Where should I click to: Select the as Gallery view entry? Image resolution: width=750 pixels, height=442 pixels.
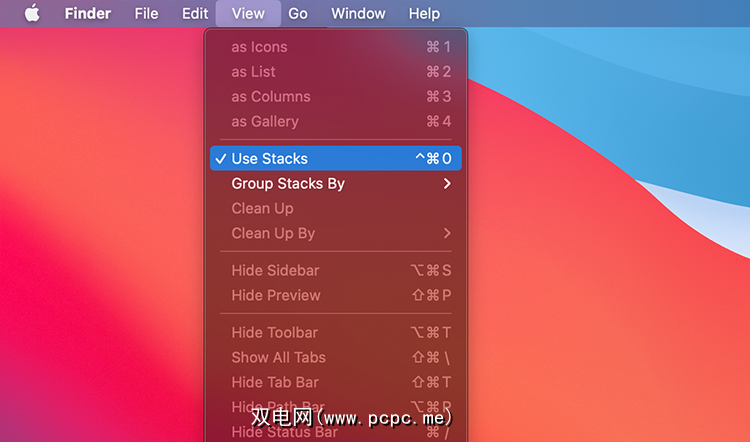pyautogui.click(x=336, y=122)
